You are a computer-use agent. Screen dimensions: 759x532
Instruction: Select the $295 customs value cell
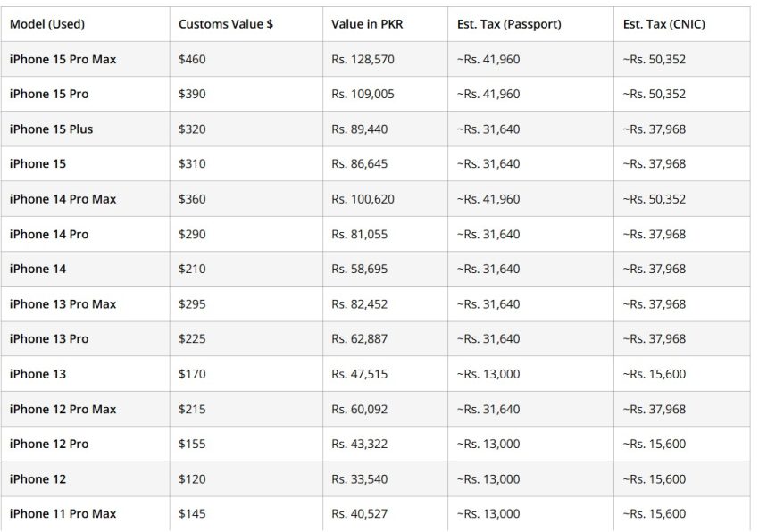(192, 304)
